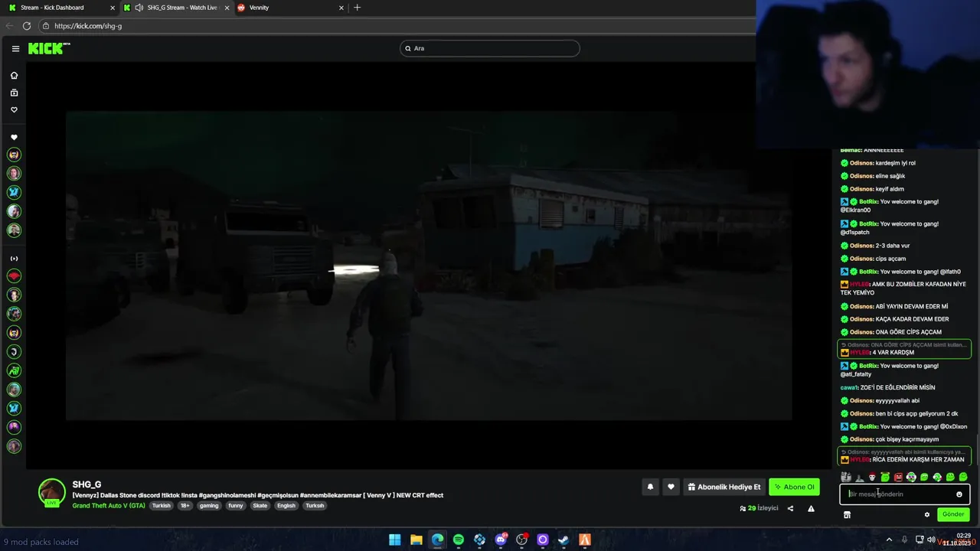Click the SHG_G channel name
The height and width of the screenshot is (551, 980).
tap(87, 484)
